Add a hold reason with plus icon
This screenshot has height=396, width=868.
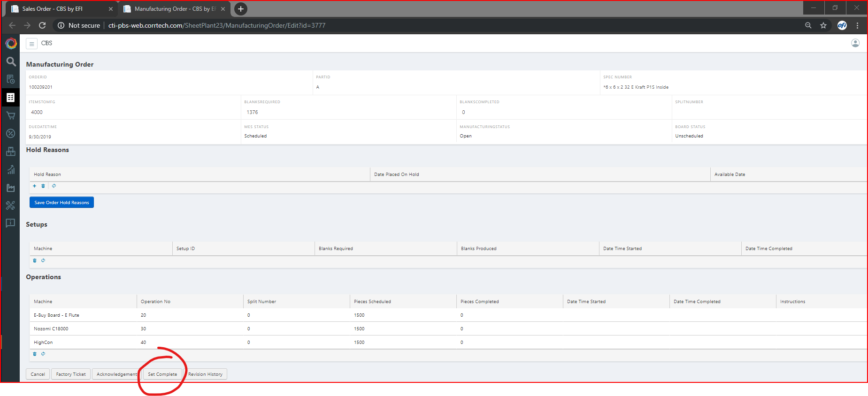tap(35, 186)
